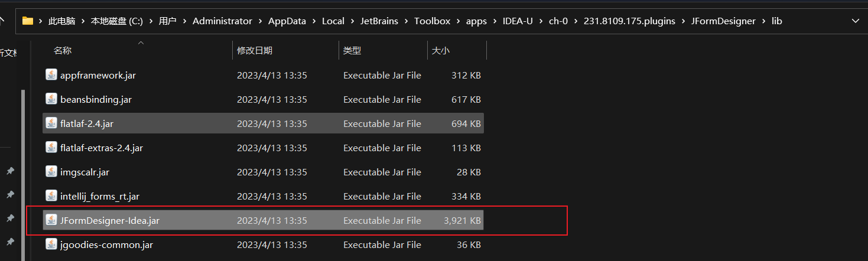The height and width of the screenshot is (261, 868).
Task: Click the flatlaf-extras-2.4.jar file icon
Action: click(51, 148)
